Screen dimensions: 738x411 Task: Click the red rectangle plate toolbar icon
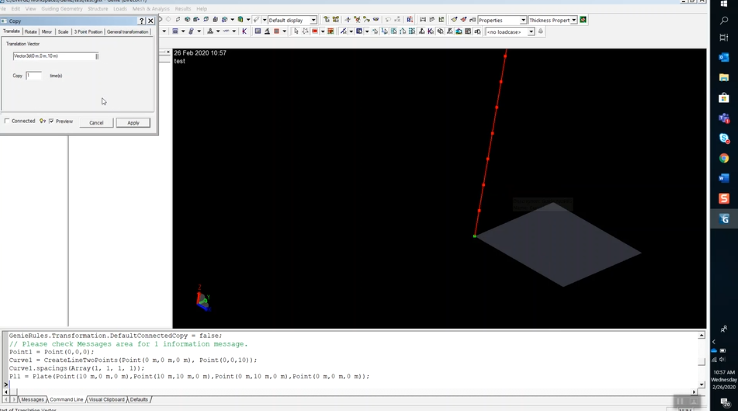[315, 32]
